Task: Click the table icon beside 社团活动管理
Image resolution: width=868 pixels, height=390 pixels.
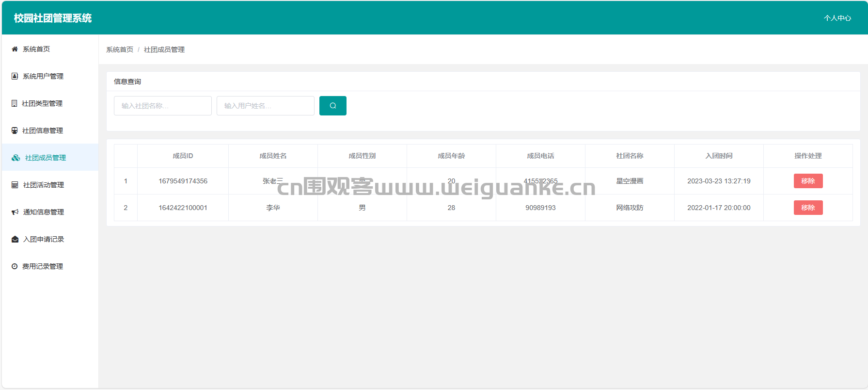Action: tap(15, 185)
